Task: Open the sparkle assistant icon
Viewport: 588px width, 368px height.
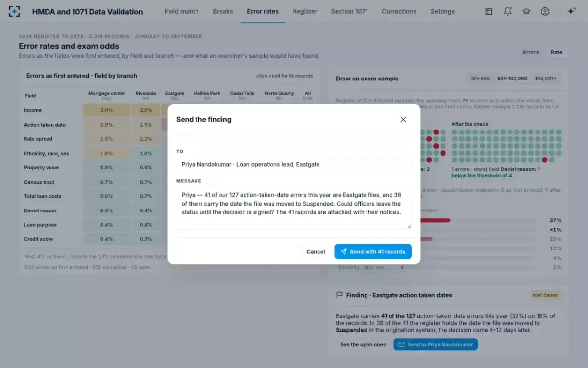Action: pyautogui.click(x=571, y=11)
